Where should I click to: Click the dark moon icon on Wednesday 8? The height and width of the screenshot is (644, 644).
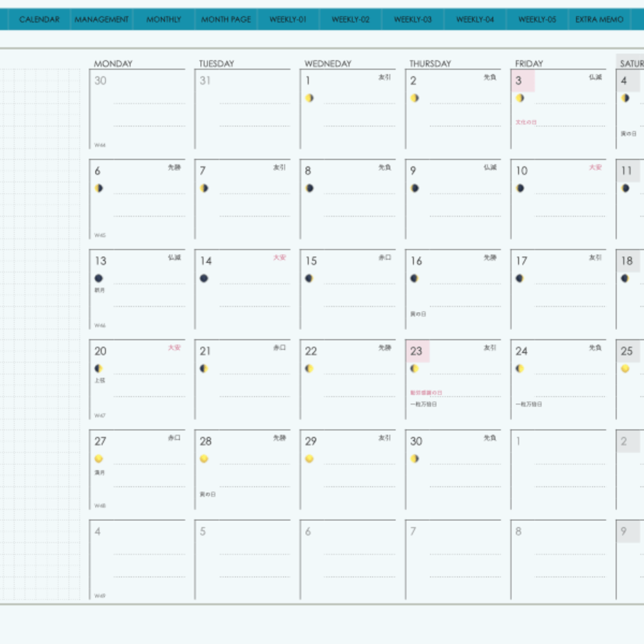(x=309, y=188)
